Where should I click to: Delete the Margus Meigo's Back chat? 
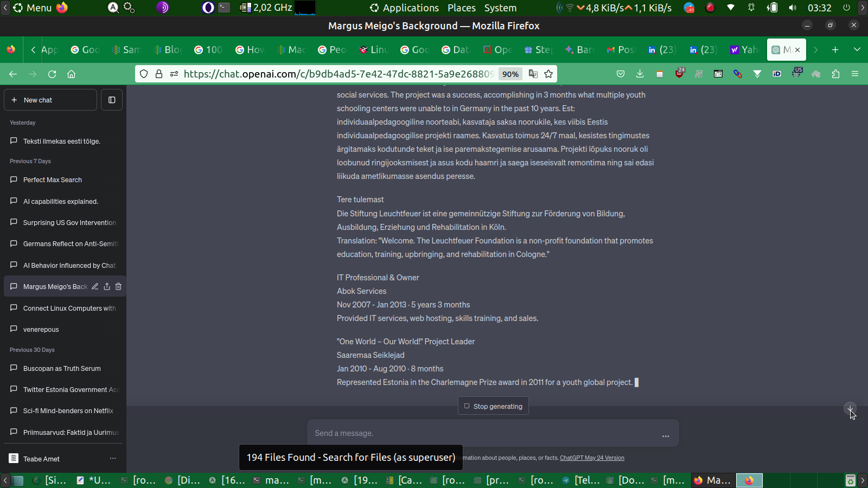pos(118,286)
